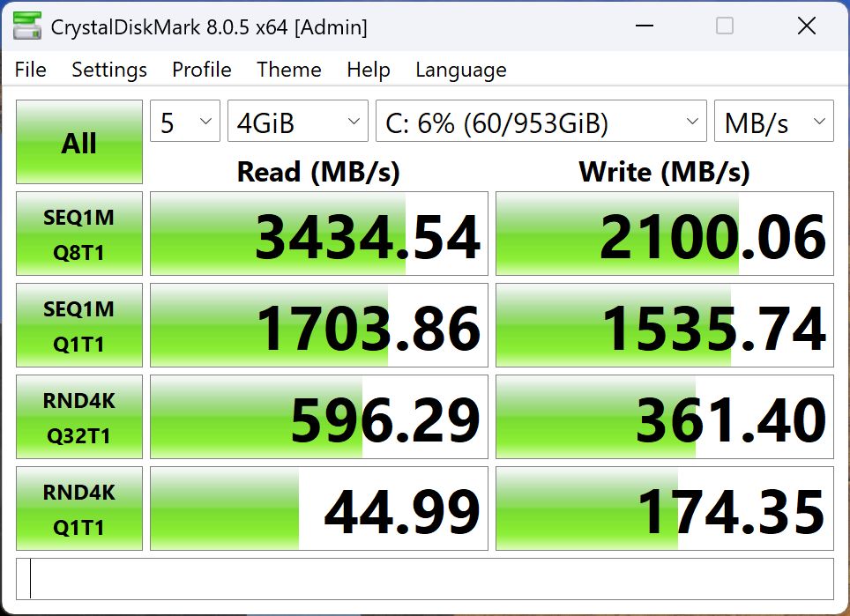Viewport: 850px width, 616px height.
Task: Minimize the CrystalDiskMark window
Action: tap(644, 26)
